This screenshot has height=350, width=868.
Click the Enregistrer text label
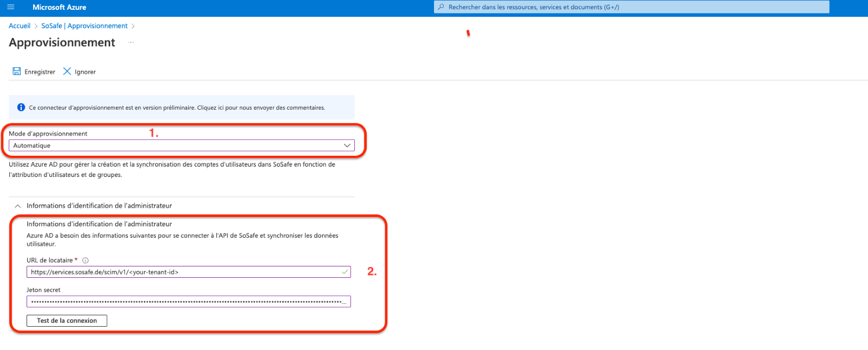40,72
